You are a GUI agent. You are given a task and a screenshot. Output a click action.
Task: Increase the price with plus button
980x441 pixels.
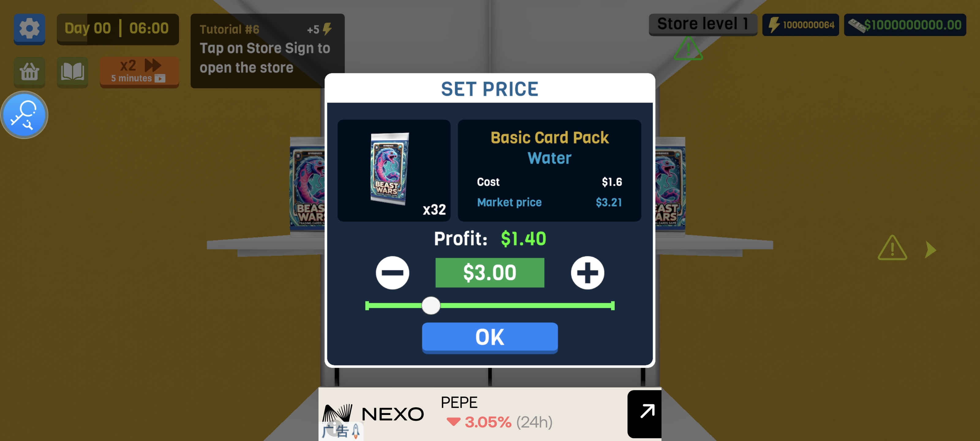(x=587, y=273)
